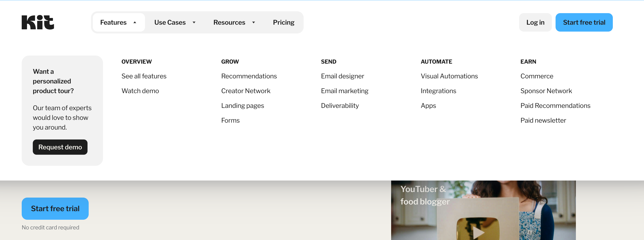644x240 pixels.
Task: Click the Request demo button
Action: pyautogui.click(x=60, y=147)
